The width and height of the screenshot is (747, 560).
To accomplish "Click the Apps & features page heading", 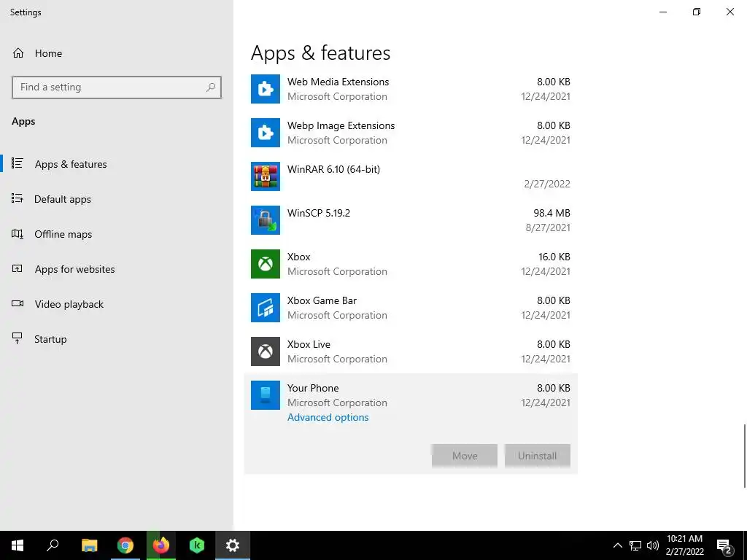I will pos(321,53).
